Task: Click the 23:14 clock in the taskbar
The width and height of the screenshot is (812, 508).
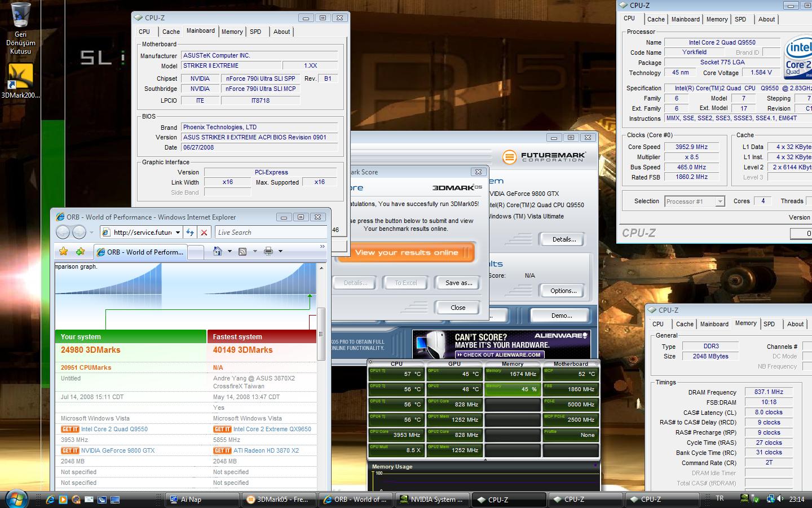Action: 797,499
